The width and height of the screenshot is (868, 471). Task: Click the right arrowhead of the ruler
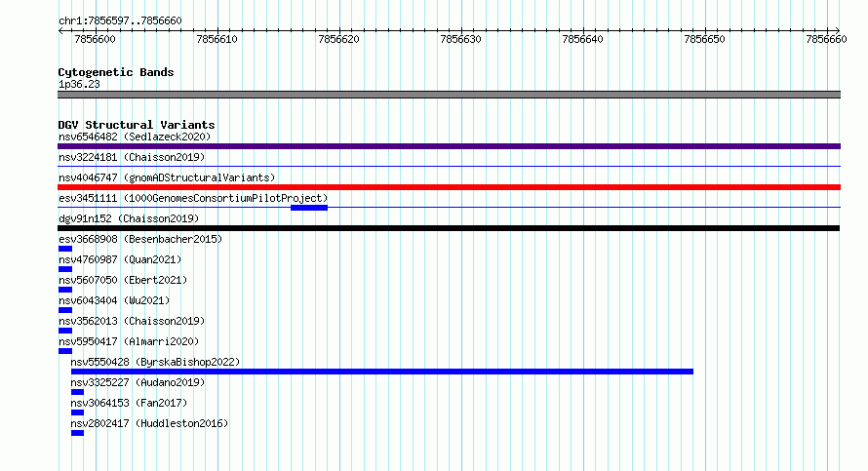coord(838,30)
